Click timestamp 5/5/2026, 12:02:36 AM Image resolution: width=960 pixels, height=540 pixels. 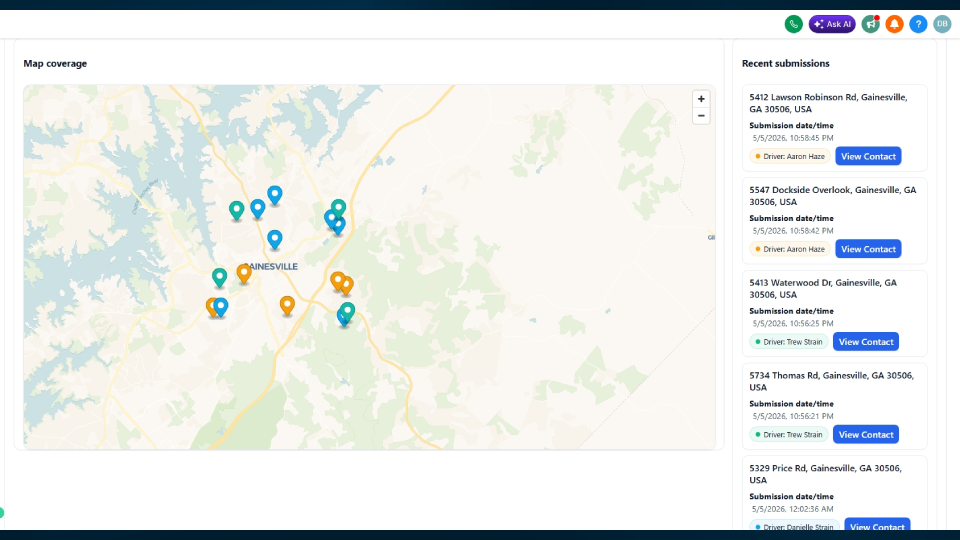pos(793,509)
